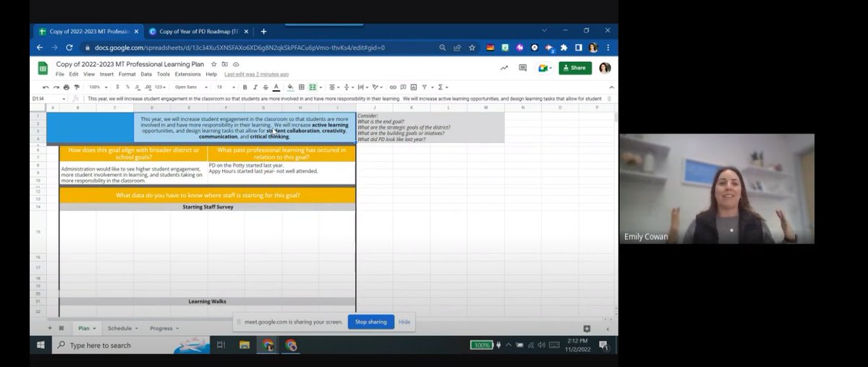Open the all sheets list icon

pyautogui.click(x=61, y=328)
